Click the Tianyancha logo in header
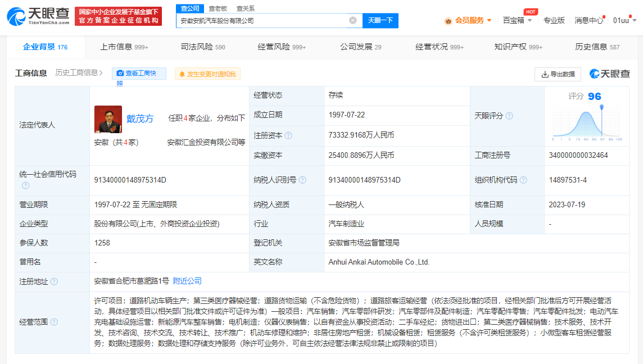 pyautogui.click(x=38, y=16)
